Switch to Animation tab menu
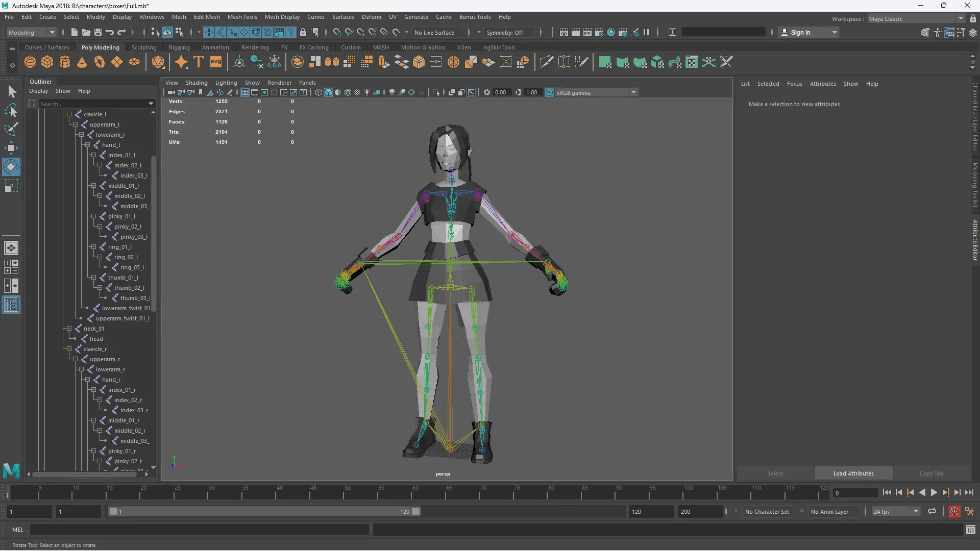The width and height of the screenshot is (980, 551). click(215, 47)
